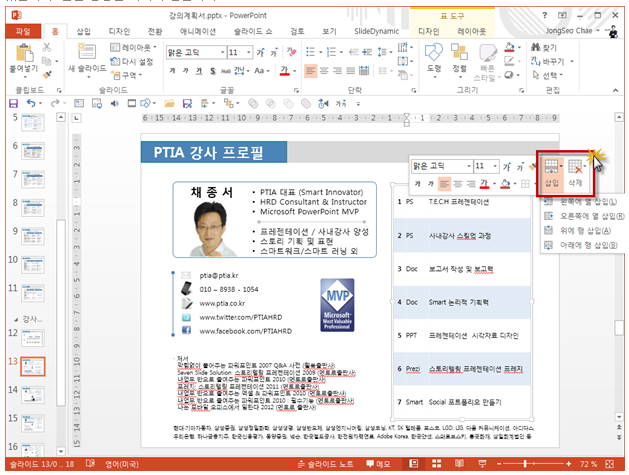Toggle Underline in the ribbon font group
The image size is (629, 475).
[x=199, y=71]
